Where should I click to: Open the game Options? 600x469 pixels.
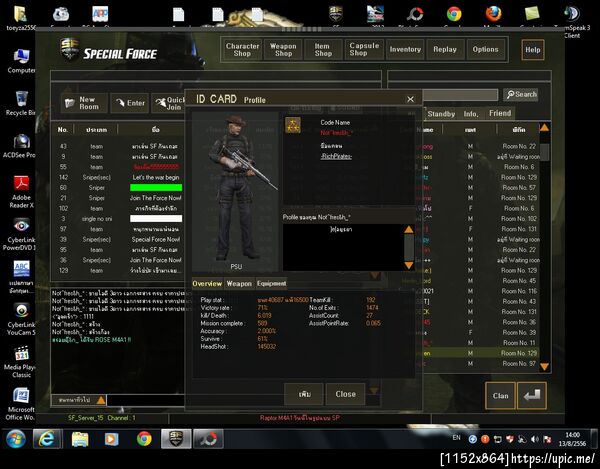click(x=485, y=49)
